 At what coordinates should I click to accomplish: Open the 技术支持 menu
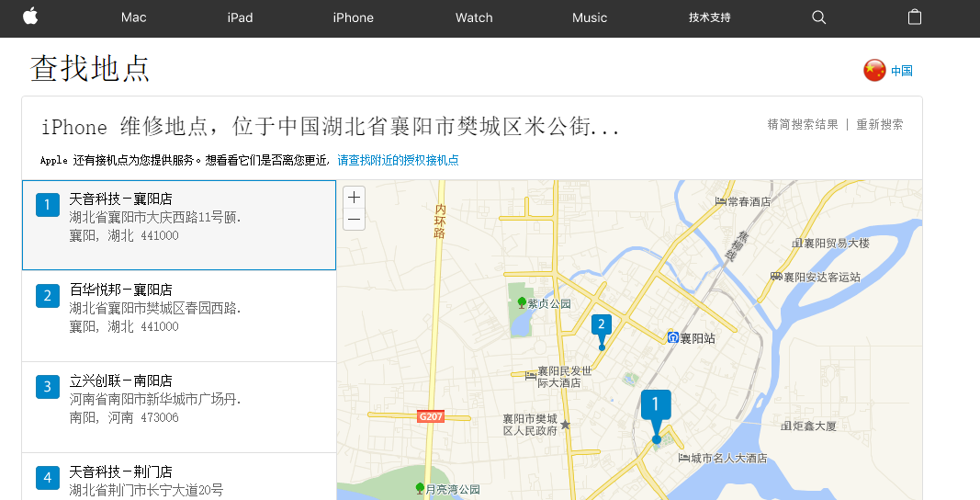[709, 17]
